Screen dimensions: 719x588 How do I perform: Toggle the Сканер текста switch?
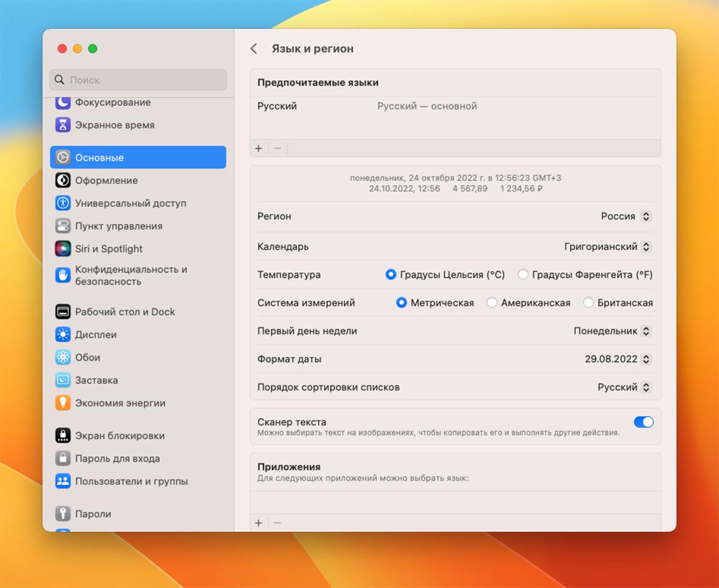tap(644, 422)
